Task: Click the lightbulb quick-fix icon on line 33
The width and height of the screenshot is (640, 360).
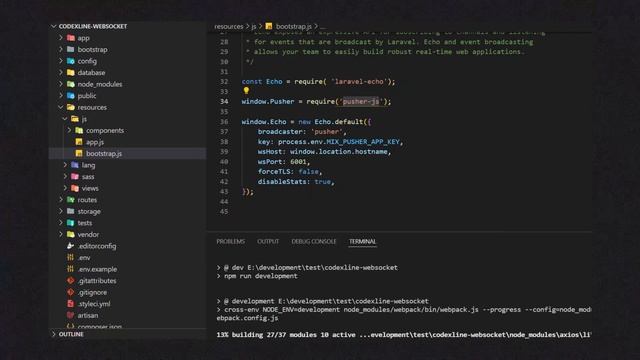Action: tap(246, 91)
